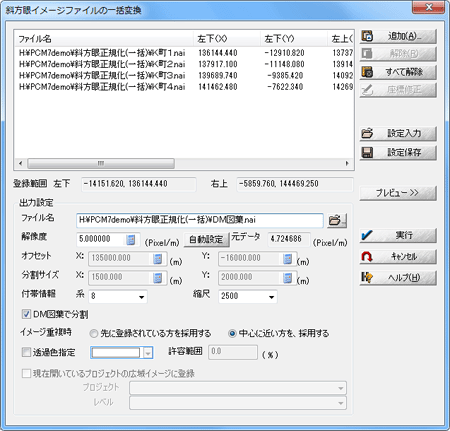Click the calculator icon next to 解像度 value
The image size is (450, 431).
(x=130, y=239)
